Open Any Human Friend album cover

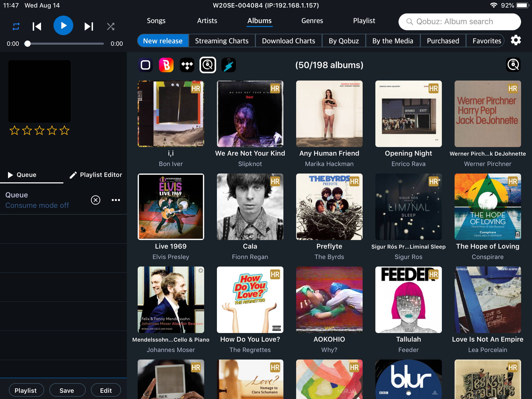329,114
